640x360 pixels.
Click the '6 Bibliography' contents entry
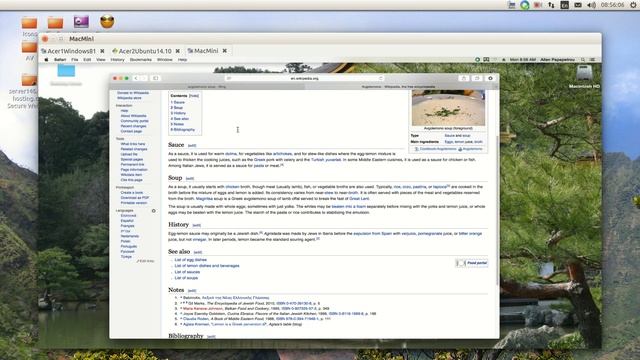pyautogui.click(x=183, y=129)
